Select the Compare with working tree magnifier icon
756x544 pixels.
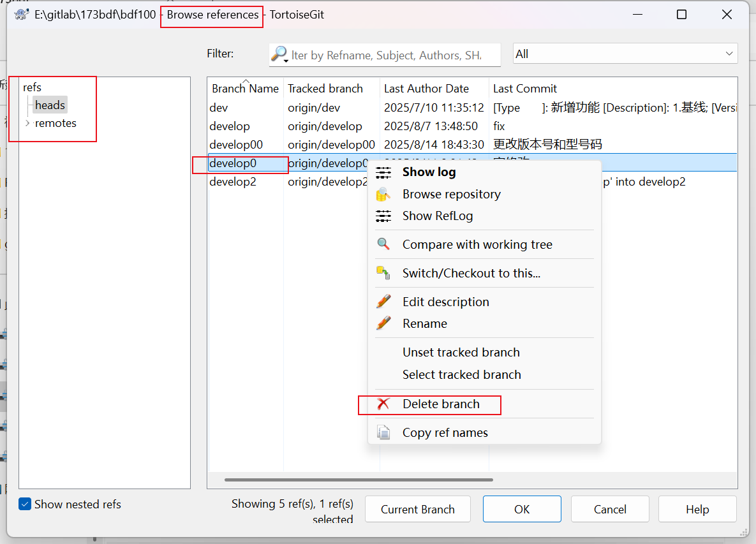coord(383,244)
